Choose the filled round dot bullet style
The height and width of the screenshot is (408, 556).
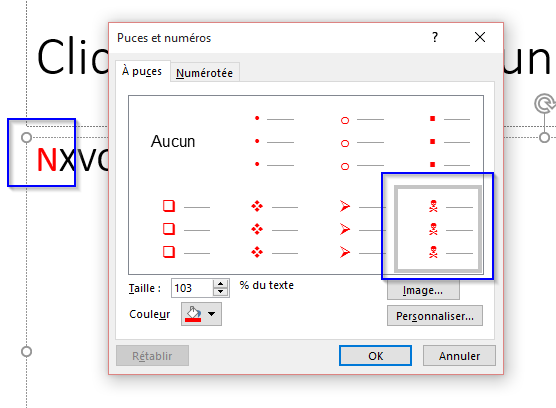(275, 141)
